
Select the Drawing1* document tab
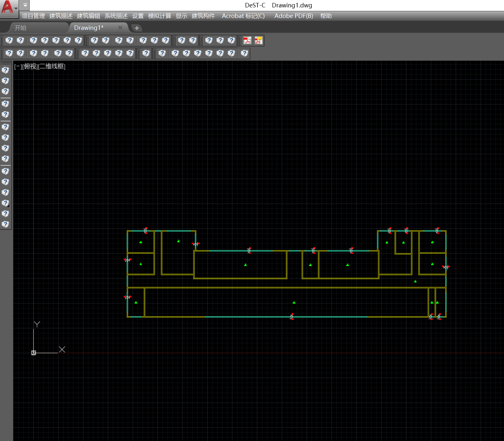tap(89, 28)
